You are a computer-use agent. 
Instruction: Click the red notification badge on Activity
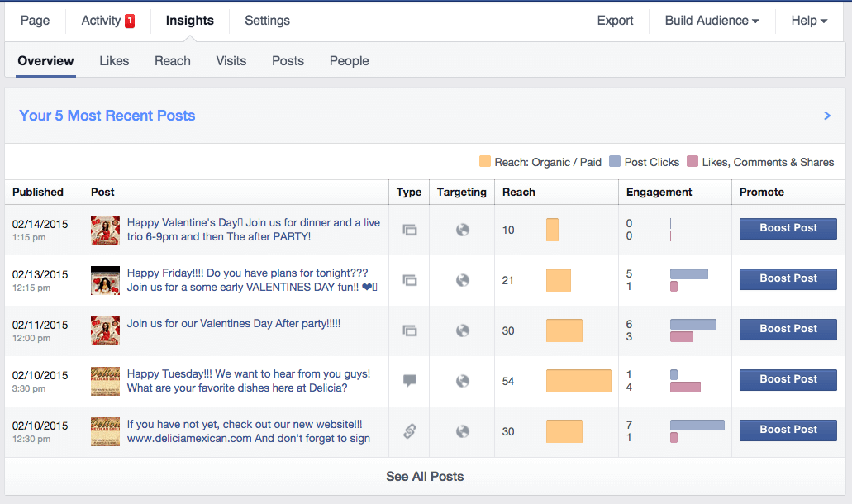130,21
